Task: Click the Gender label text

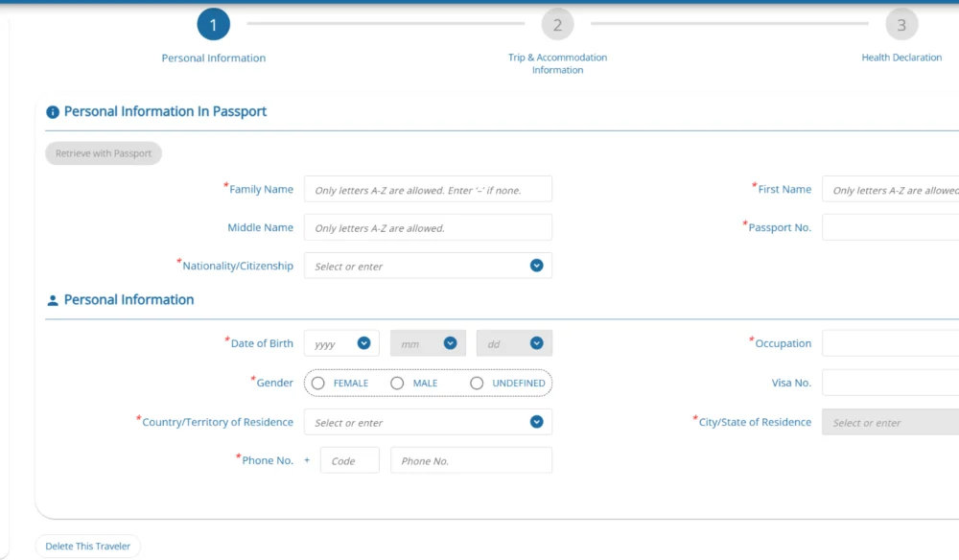Action: [x=274, y=383]
